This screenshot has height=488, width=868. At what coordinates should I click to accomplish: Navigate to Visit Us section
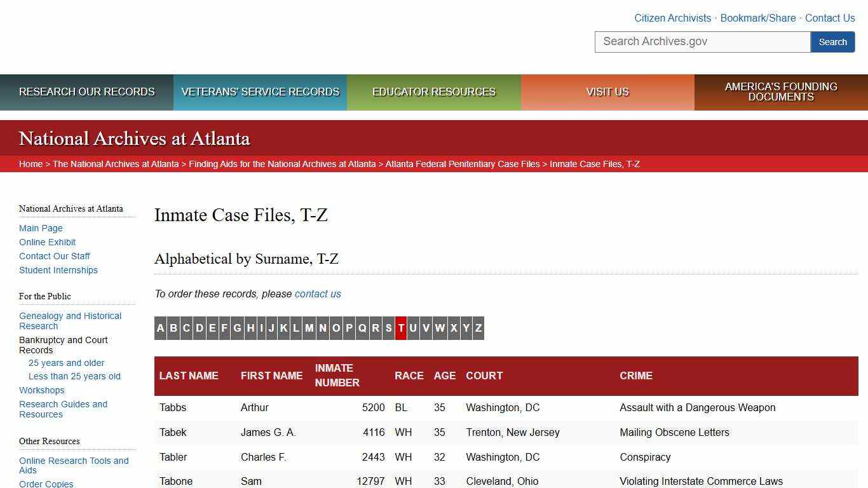(x=607, y=91)
